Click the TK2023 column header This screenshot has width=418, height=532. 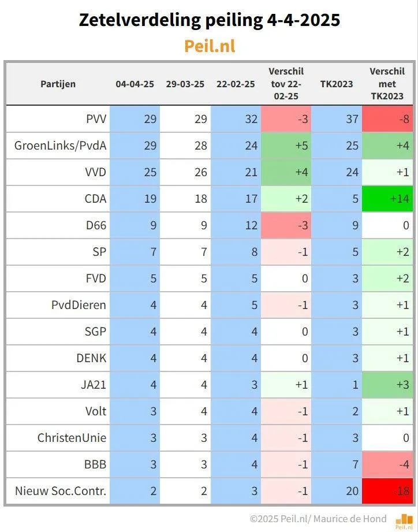(x=337, y=84)
